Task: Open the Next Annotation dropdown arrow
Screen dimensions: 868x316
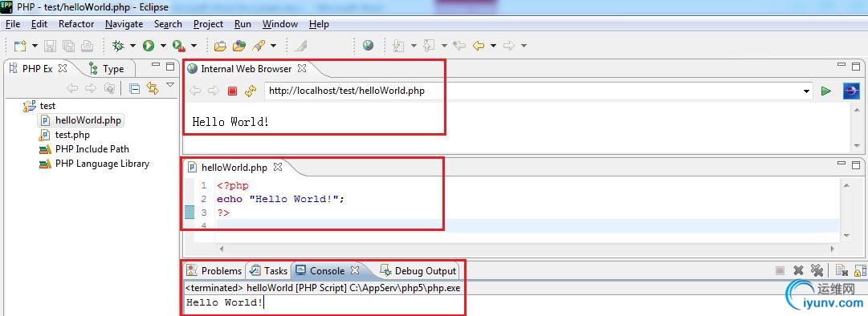Action: [414, 46]
